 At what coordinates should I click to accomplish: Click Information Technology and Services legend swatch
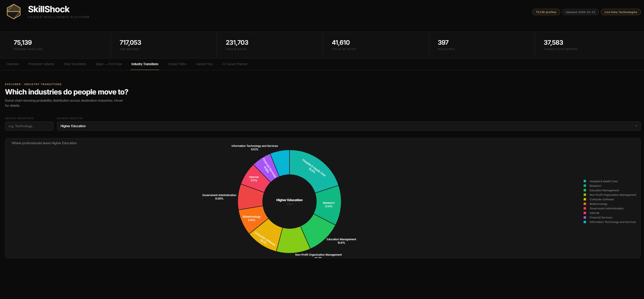pyautogui.click(x=585, y=222)
